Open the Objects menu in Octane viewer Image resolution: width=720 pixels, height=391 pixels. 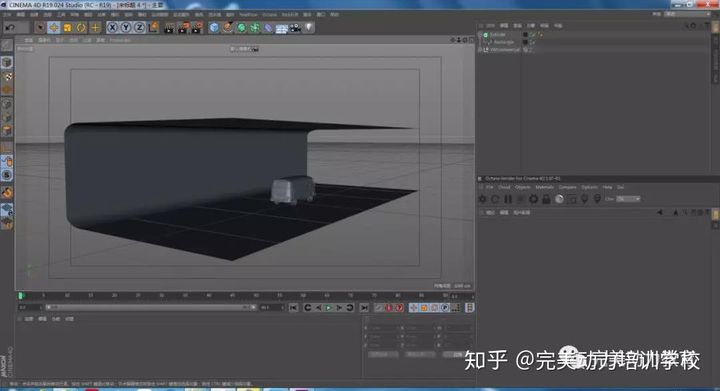[x=523, y=187]
